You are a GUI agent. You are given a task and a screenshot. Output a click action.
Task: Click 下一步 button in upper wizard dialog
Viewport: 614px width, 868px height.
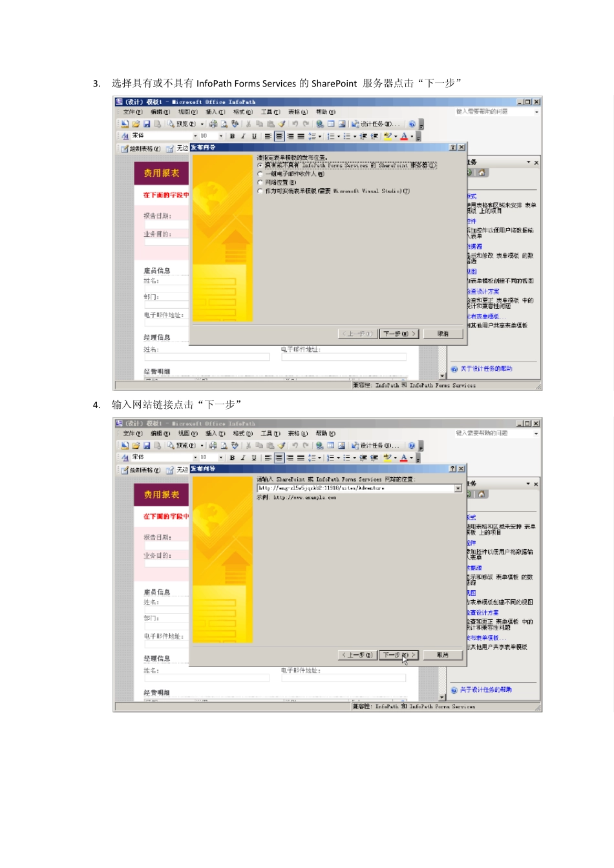399,333
